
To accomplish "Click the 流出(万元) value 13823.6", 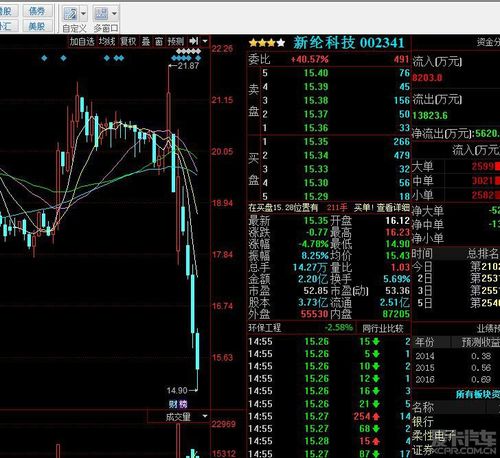I will (x=430, y=116).
